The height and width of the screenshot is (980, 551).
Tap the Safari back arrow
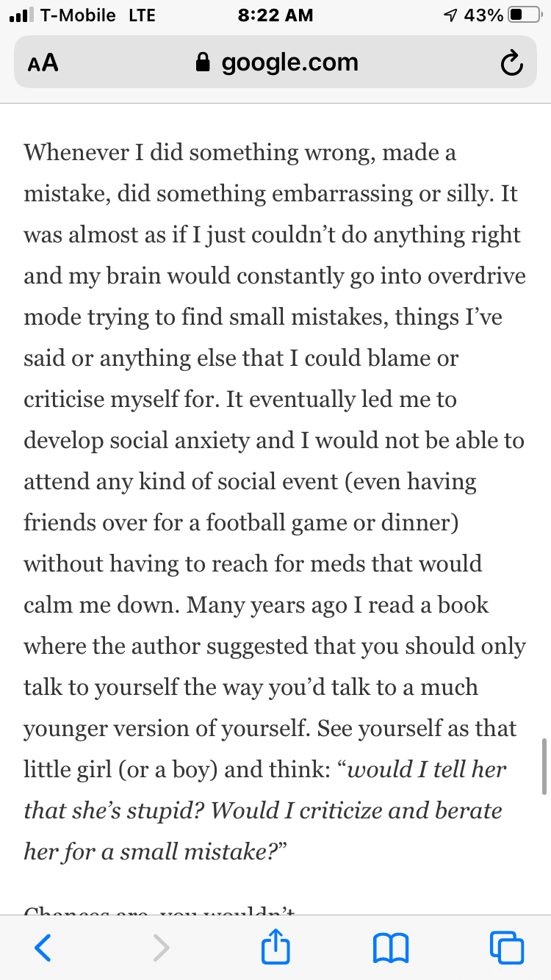(43, 947)
